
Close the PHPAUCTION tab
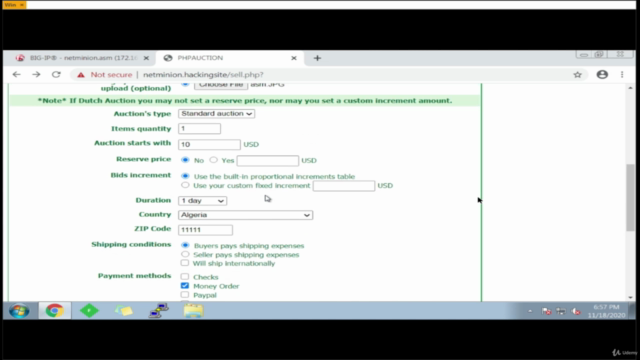point(294,58)
